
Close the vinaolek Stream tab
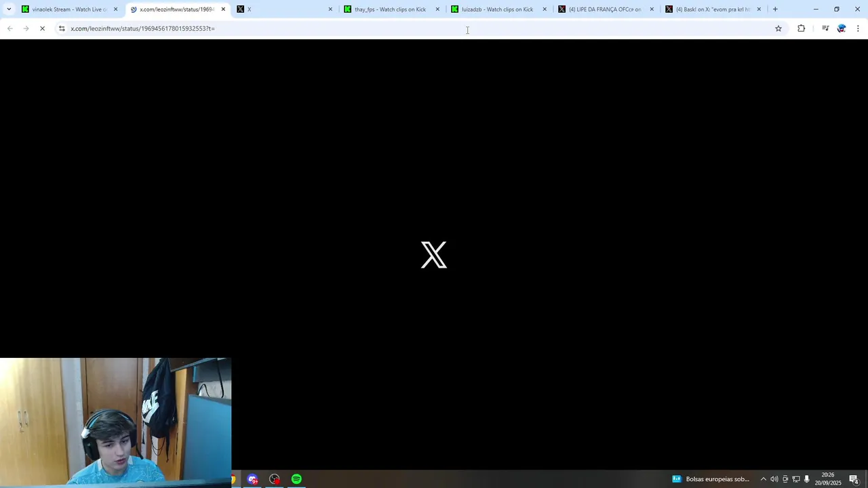click(x=115, y=9)
